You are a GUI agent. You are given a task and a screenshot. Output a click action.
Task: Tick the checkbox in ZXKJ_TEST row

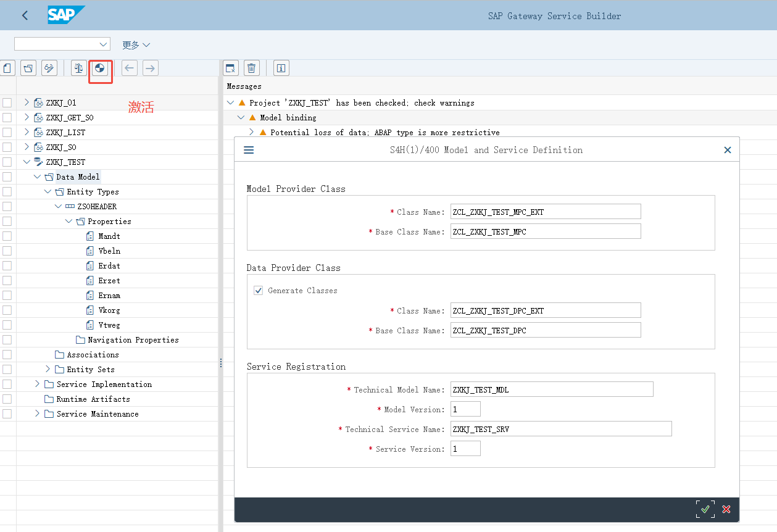[7, 162]
